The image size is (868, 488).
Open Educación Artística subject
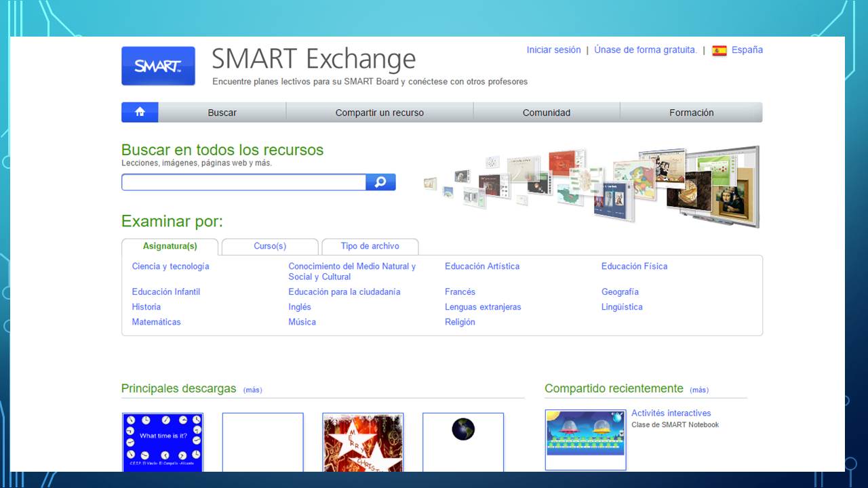(x=482, y=266)
